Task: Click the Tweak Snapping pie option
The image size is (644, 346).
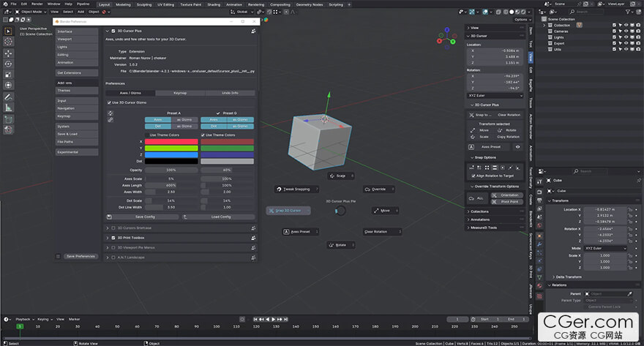Action: coord(296,189)
